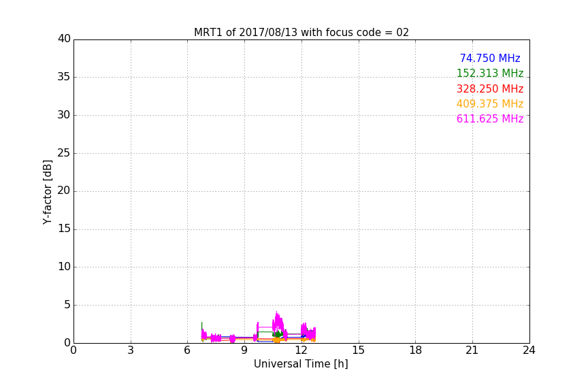Click the x-axis tick label 6
Viewport: 588px width, 392px height.
point(187,350)
